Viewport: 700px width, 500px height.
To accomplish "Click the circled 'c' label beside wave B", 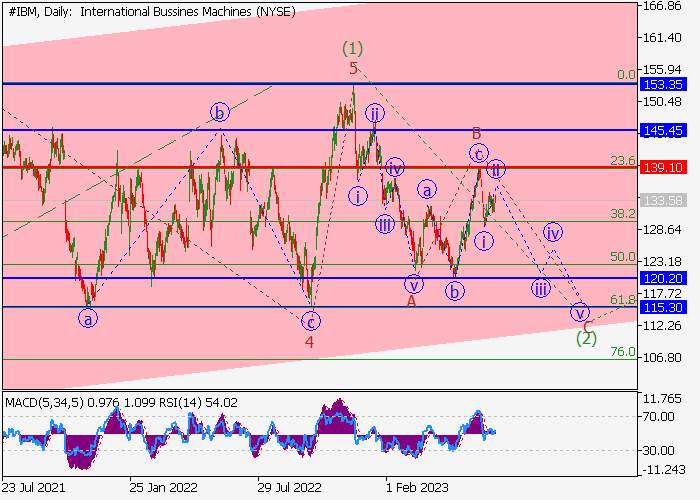I will [x=479, y=154].
